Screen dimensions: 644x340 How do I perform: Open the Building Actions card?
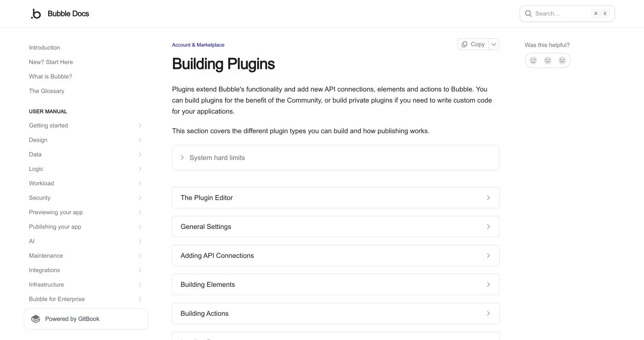point(335,314)
